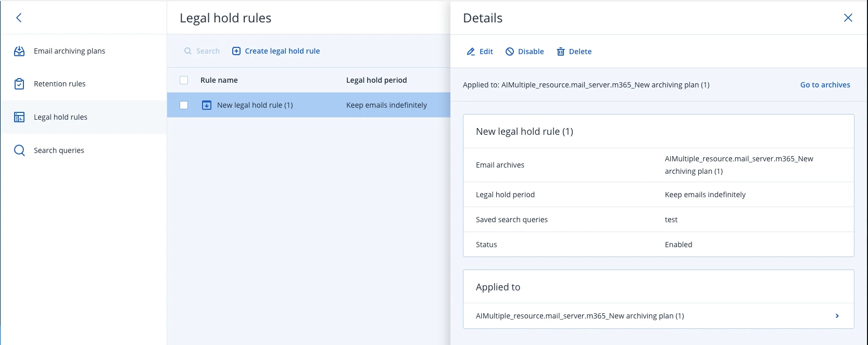
Task: Click the Saved search queries label
Action: click(512, 220)
